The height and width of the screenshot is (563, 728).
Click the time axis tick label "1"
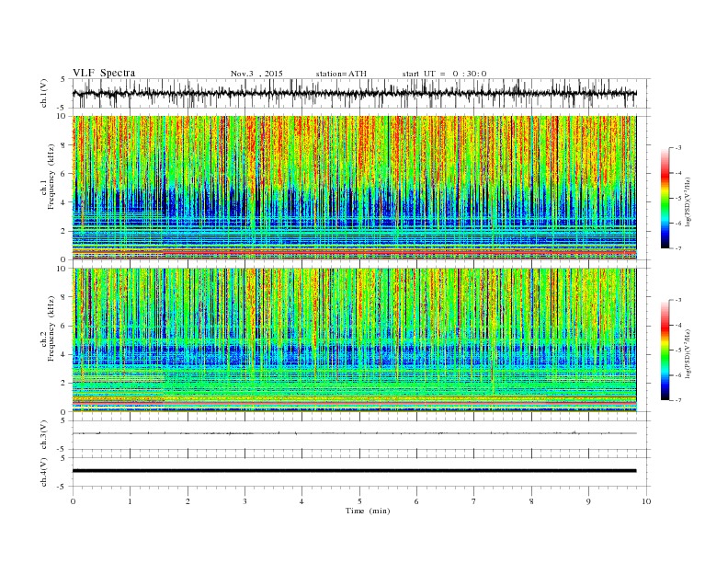click(x=130, y=501)
